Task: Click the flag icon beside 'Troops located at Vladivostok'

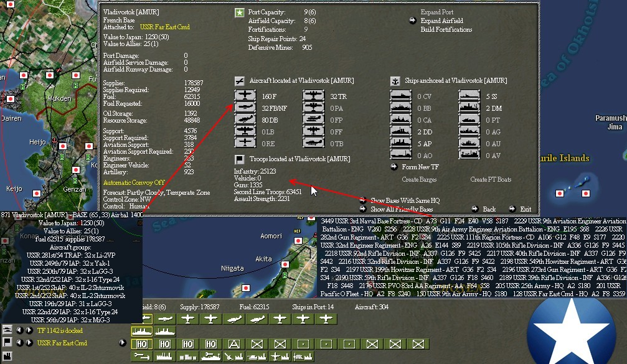Action: coord(239,159)
